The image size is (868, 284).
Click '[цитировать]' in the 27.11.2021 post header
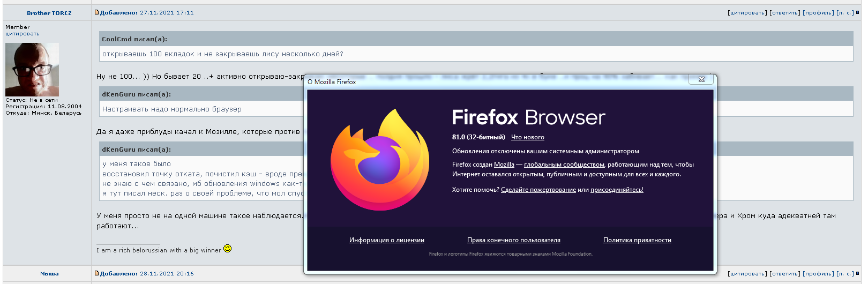[747, 12]
